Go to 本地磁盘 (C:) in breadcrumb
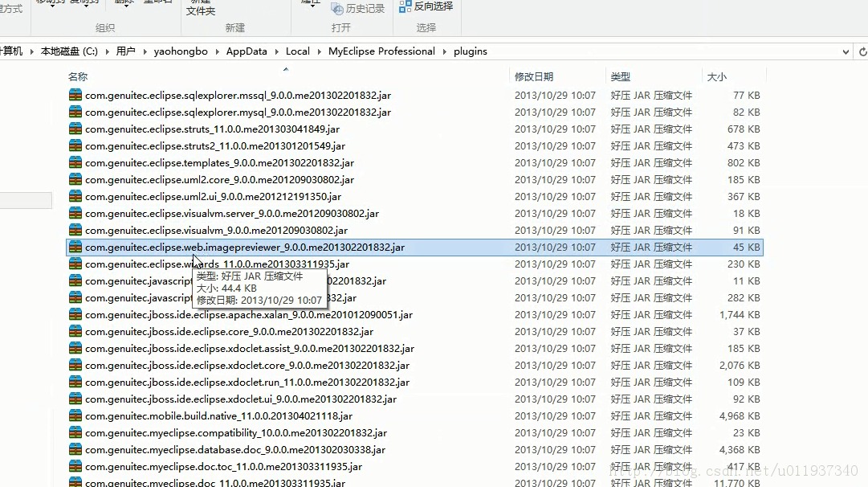The width and height of the screenshot is (868, 487). pyautogui.click(x=69, y=51)
